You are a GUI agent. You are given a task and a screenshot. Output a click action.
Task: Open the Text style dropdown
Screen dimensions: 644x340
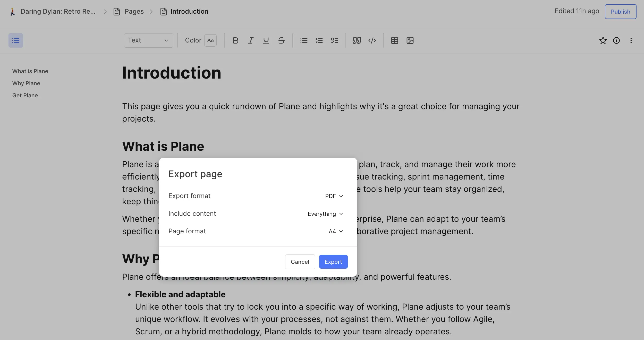point(148,40)
